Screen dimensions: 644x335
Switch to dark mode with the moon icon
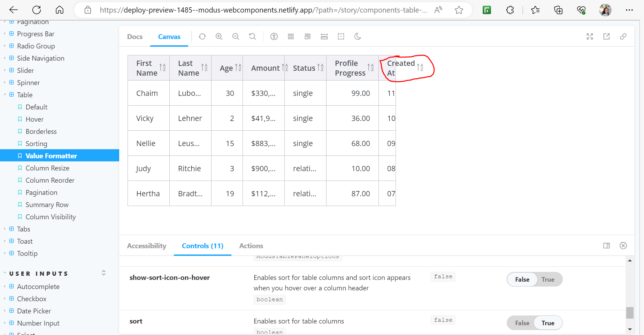pos(358,36)
